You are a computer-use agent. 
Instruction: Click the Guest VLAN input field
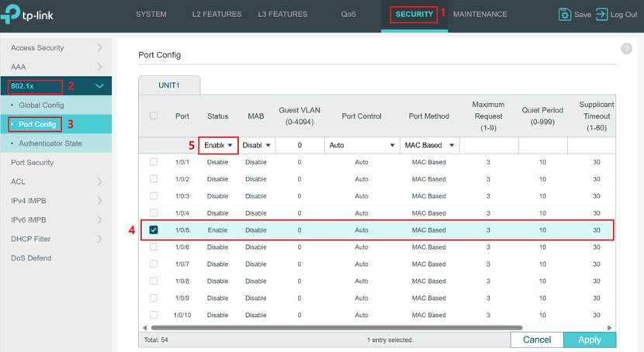299,145
